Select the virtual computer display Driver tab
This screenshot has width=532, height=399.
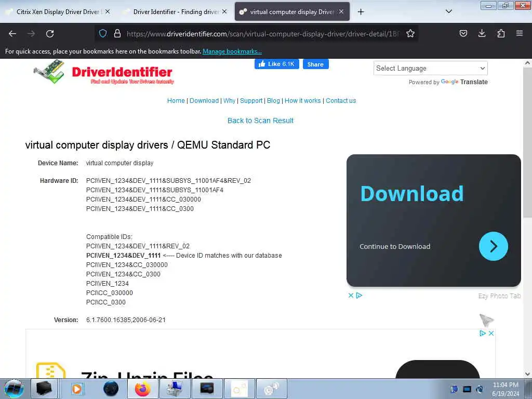coord(292,12)
